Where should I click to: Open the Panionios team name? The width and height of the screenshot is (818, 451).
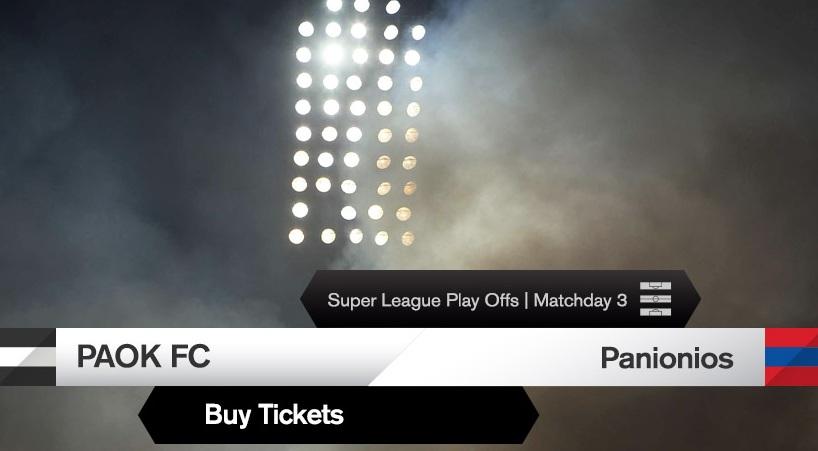point(667,358)
